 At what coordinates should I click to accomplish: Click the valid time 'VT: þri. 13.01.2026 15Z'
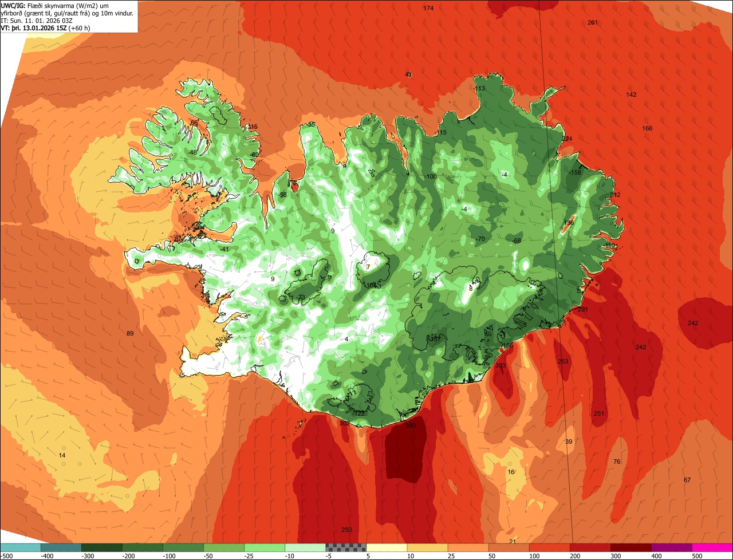click(x=34, y=28)
